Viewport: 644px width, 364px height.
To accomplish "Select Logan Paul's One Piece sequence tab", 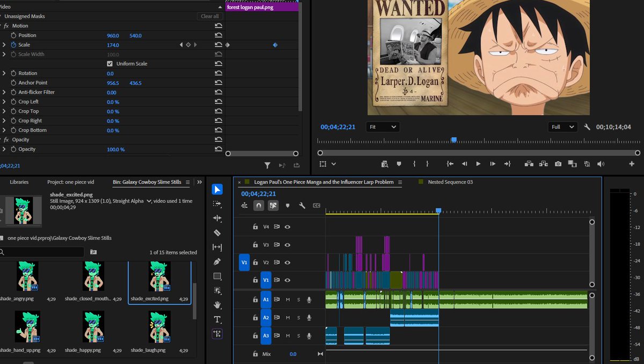I will (324, 182).
